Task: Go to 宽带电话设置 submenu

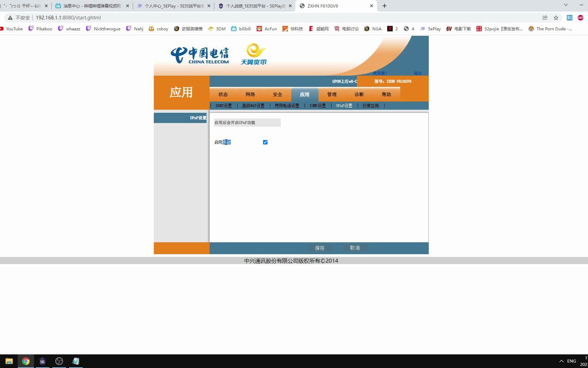Action: click(287, 106)
